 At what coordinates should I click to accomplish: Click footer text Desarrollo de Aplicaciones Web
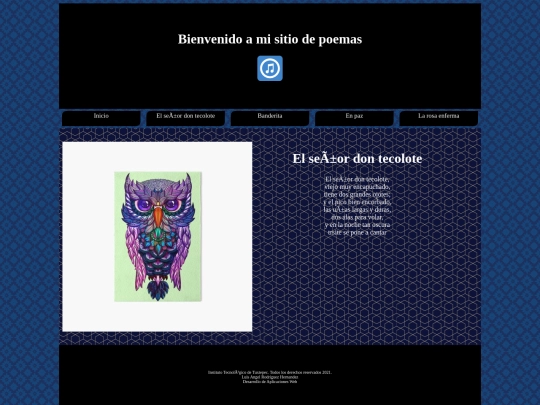tap(270, 381)
